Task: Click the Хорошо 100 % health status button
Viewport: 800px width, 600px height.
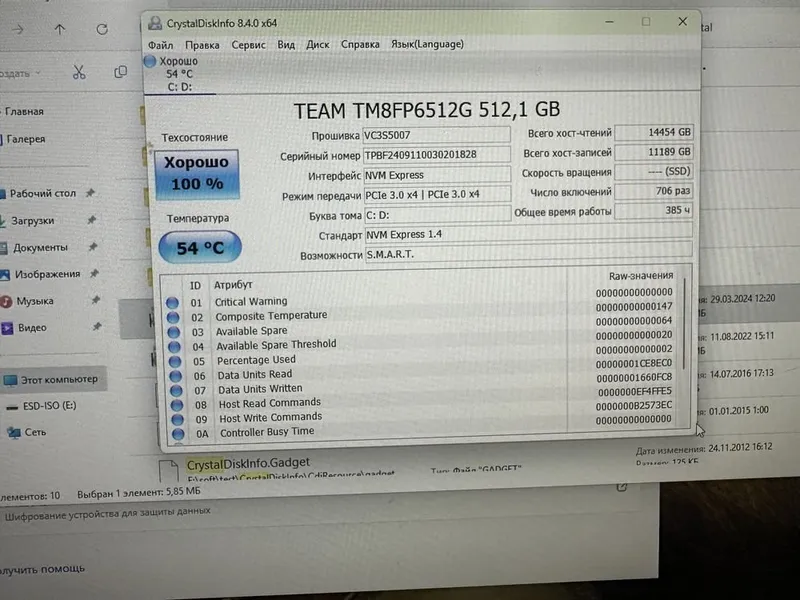Action: pos(196,173)
